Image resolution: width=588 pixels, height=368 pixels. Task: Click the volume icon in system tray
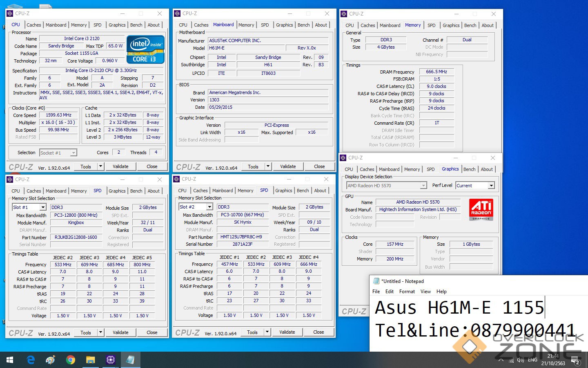click(520, 360)
